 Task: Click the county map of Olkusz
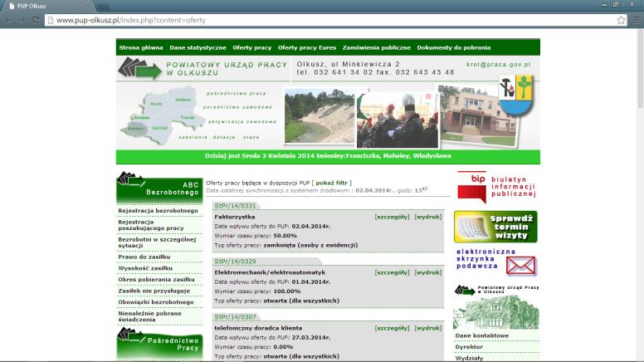[x=163, y=116]
